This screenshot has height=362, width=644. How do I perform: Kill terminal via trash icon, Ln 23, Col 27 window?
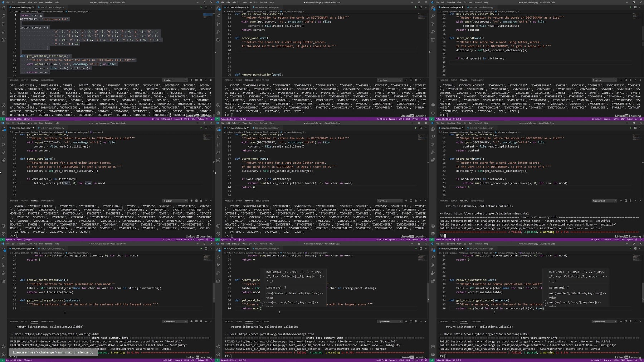pos(201,201)
